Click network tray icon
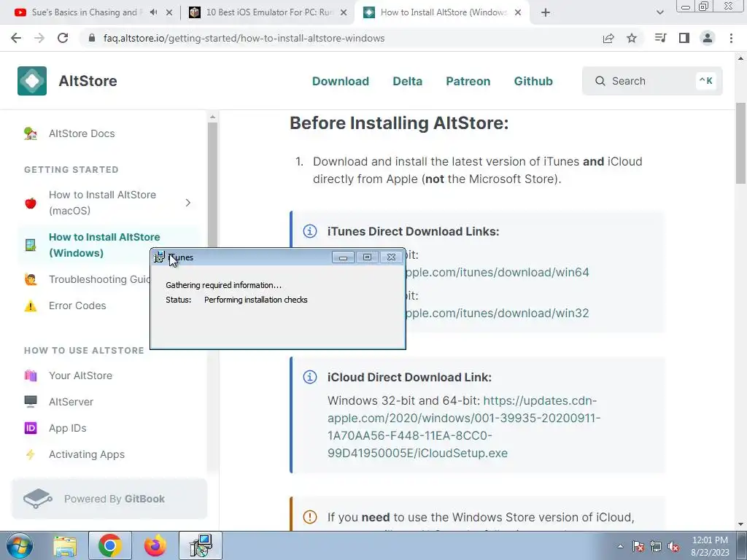747x560 pixels. (656, 547)
